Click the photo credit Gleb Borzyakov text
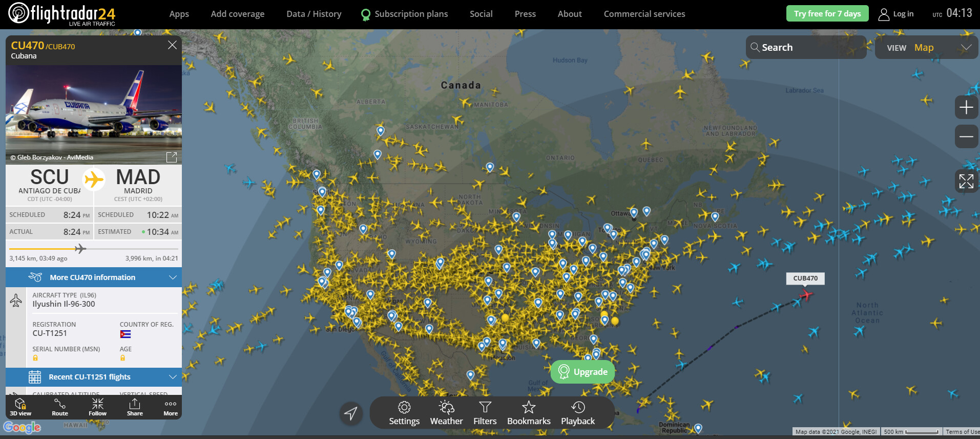Screen dimensions: 980x439 click(52, 157)
